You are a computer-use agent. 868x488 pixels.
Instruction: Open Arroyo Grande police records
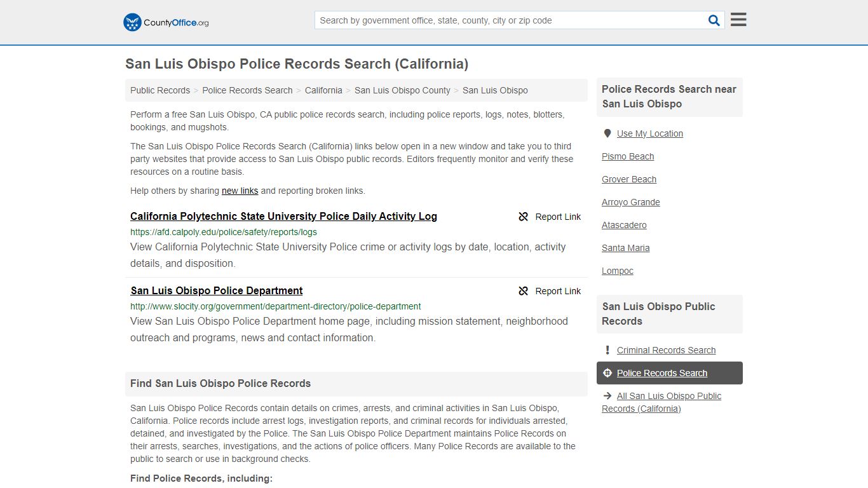(x=631, y=202)
